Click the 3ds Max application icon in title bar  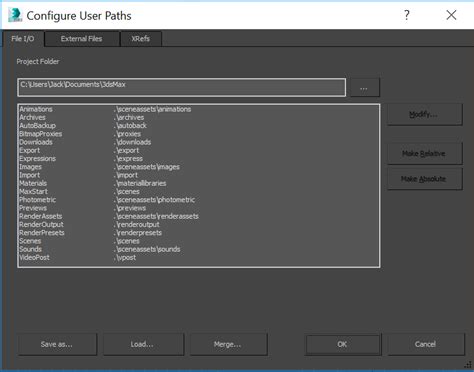click(x=15, y=15)
